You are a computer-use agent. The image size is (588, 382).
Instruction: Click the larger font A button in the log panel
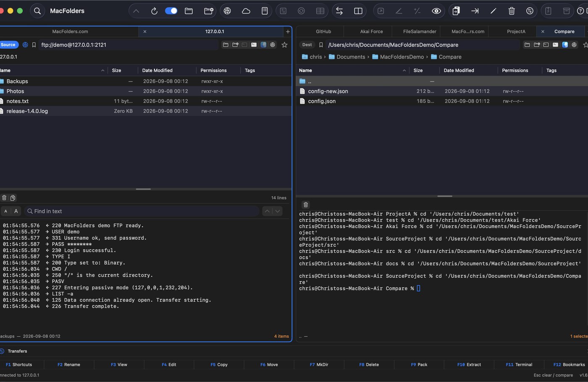(16, 211)
